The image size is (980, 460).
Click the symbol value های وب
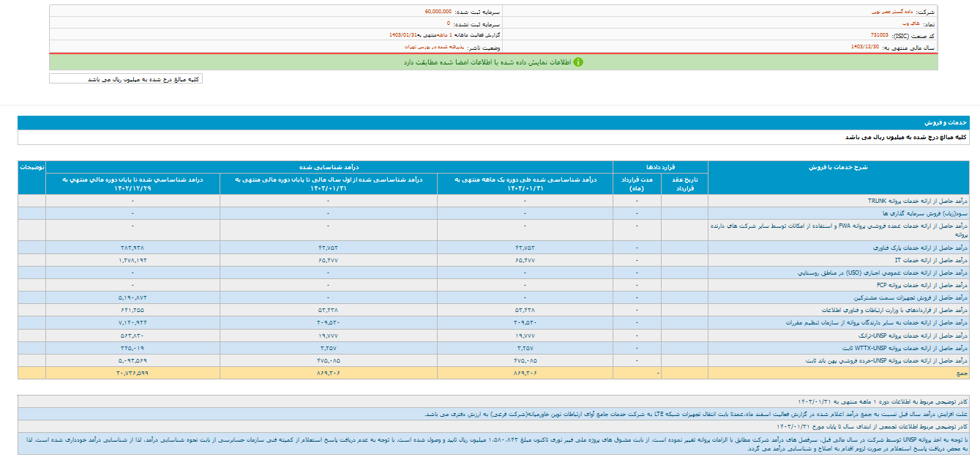[905, 23]
